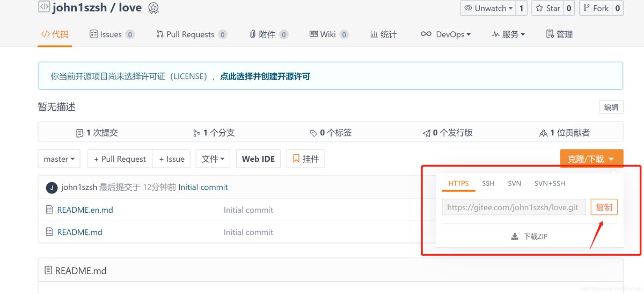The width and height of the screenshot is (644, 294).
Task: Select the SSH clone tab
Action: (x=488, y=183)
